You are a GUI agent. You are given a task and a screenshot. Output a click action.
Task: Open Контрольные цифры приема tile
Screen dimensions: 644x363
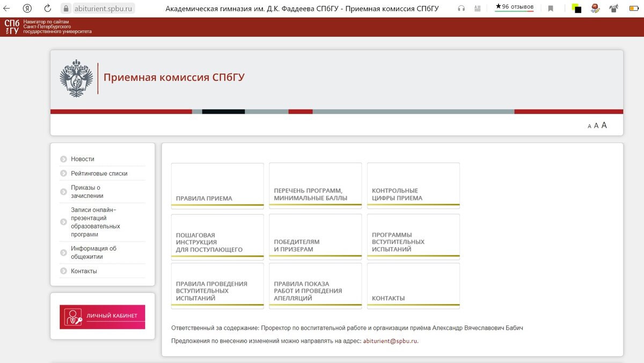[413, 185]
